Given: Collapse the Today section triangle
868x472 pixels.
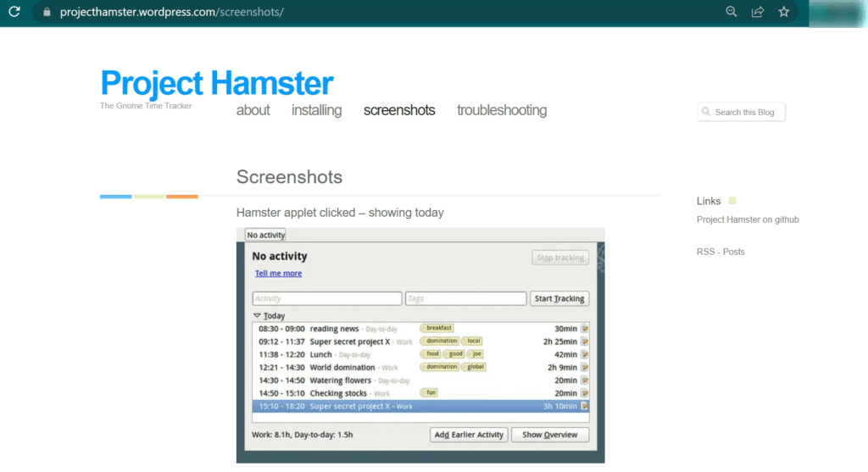Looking at the screenshot, I should coord(257,315).
